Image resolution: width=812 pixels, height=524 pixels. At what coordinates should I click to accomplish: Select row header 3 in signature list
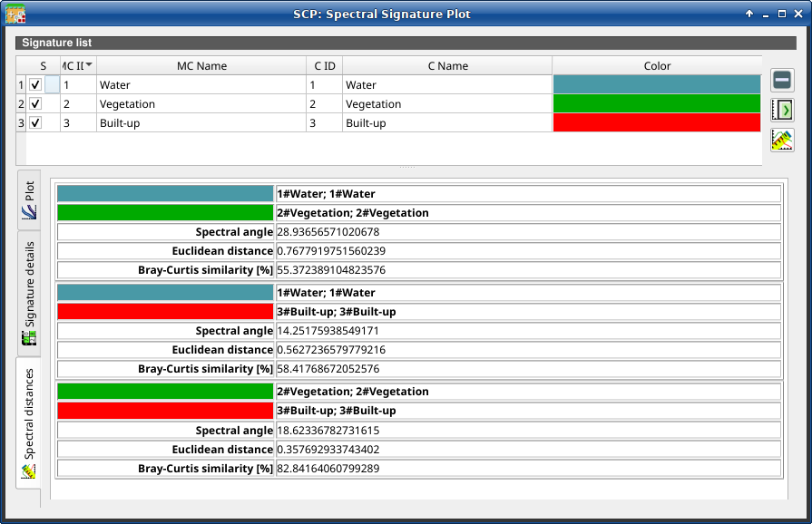click(x=21, y=123)
